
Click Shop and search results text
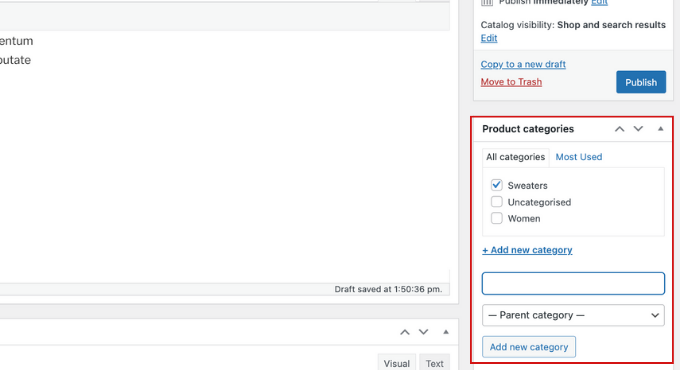(x=611, y=25)
